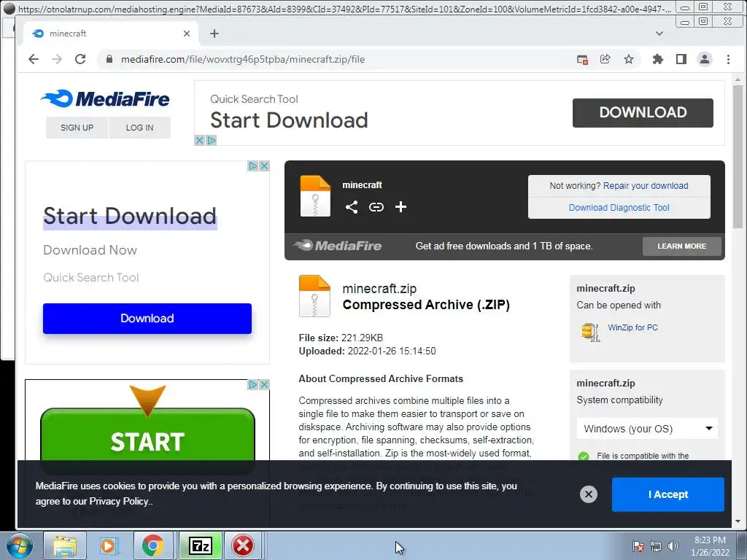This screenshot has width=747, height=560.
Task: Bookmark this page with star icon
Action: pyautogui.click(x=629, y=59)
